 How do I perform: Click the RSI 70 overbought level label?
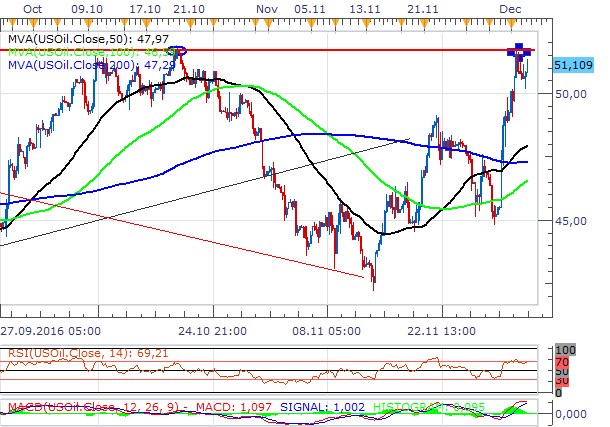pos(560,360)
